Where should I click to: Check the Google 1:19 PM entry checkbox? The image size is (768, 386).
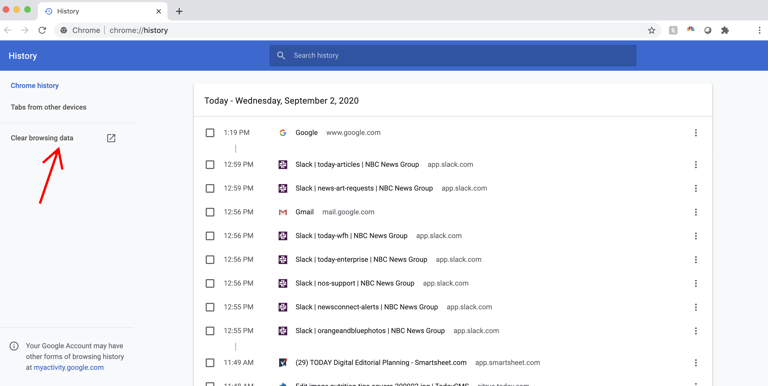[210, 133]
